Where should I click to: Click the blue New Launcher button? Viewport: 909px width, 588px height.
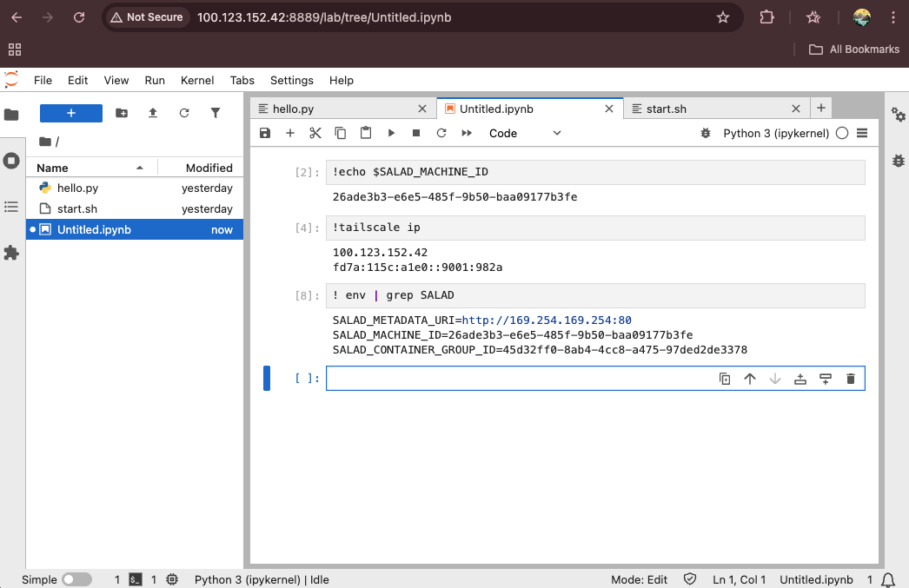tap(70, 113)
